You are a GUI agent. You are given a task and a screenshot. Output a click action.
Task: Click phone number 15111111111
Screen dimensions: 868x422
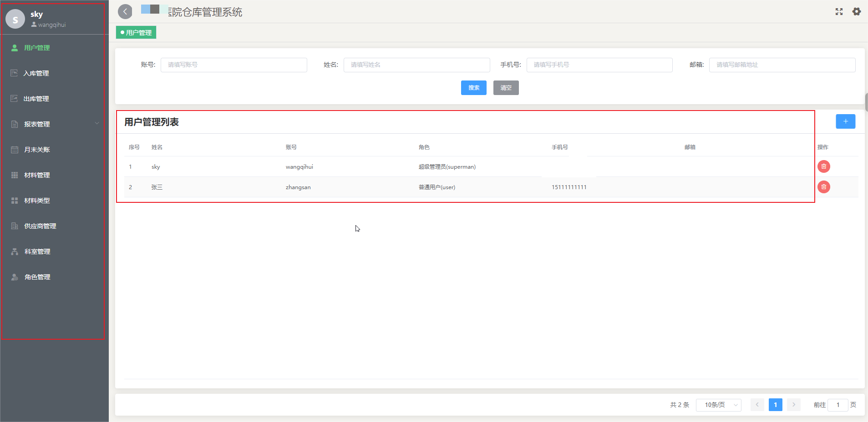[x=569, y=187]
